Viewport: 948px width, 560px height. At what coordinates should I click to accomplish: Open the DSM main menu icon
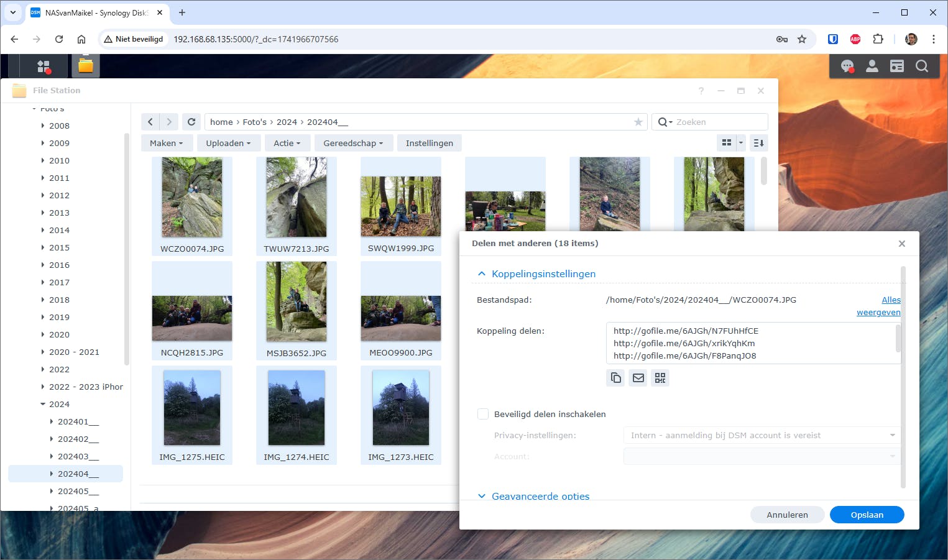[x=44, y=66]
